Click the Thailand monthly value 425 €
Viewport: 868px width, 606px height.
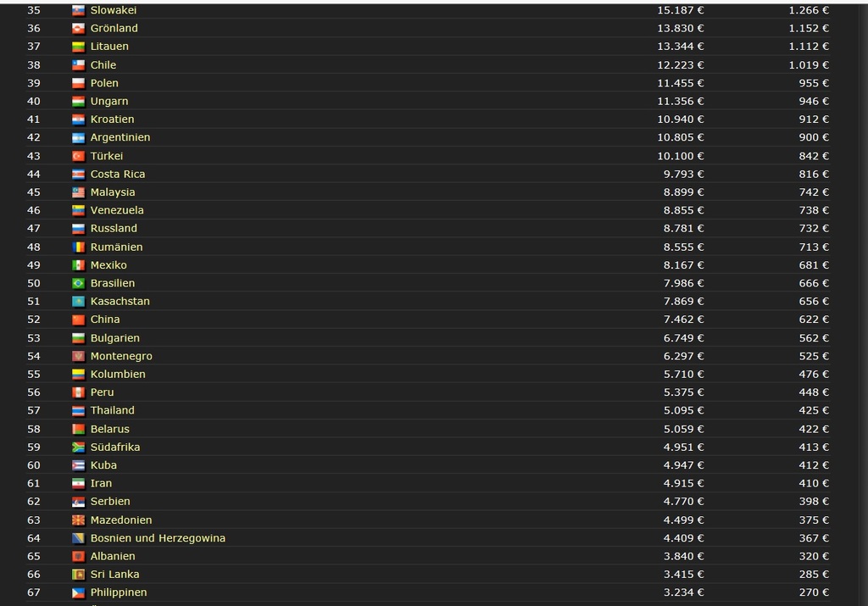(x=813, y=410)
